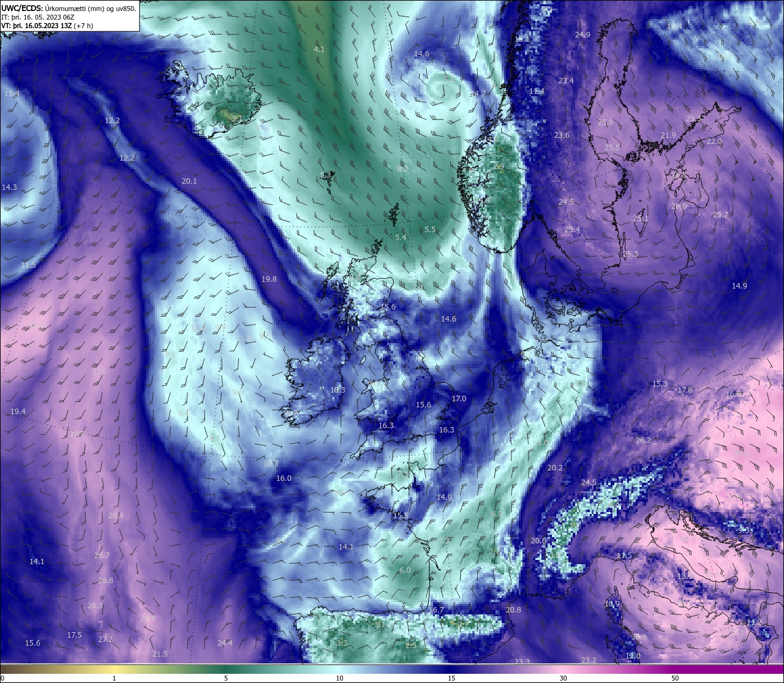This screenshot has width=784, height=683.
Task: Click the map value '15.5'
Action: click(x=400, y=516)
